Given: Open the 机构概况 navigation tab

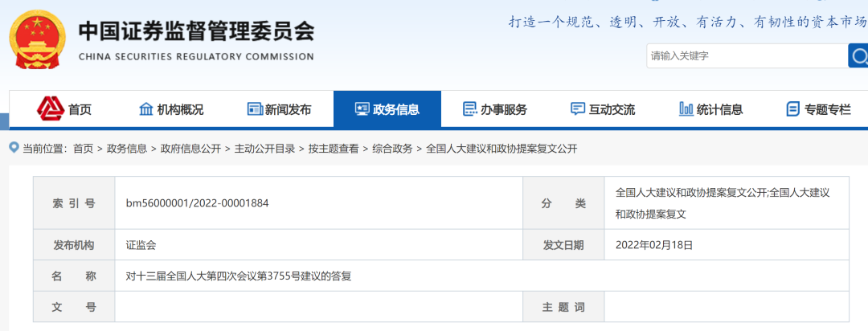Looking at the screenshot, I should (172, 109).
